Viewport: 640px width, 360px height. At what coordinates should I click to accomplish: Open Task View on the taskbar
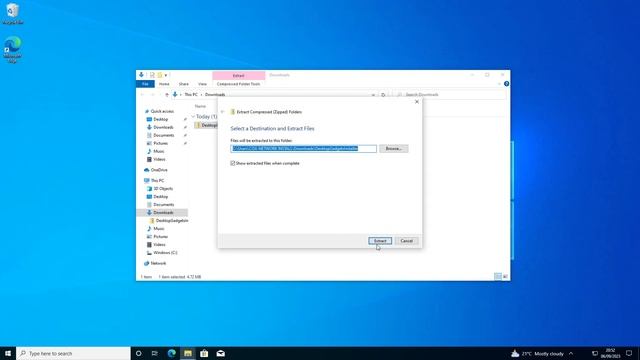point(155,353)
